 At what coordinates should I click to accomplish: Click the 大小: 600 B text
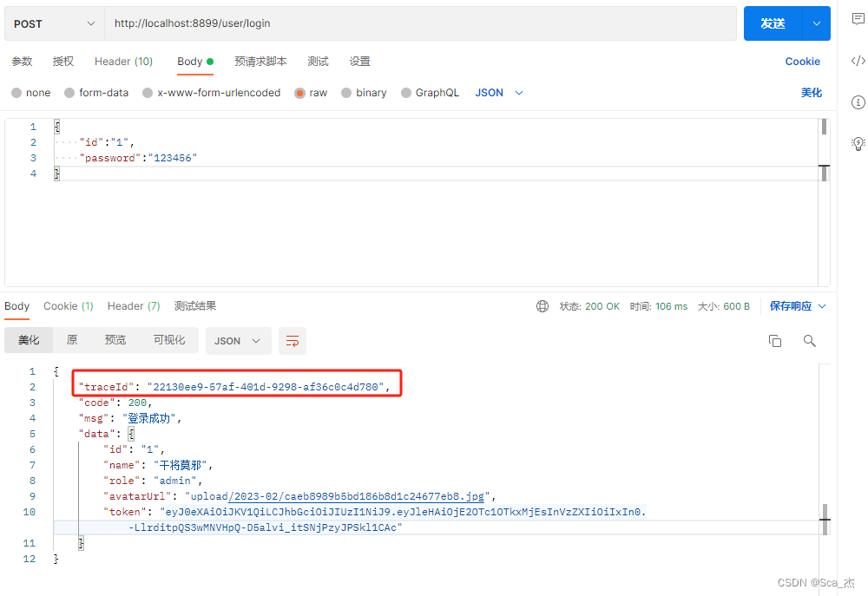pos(724,306)
